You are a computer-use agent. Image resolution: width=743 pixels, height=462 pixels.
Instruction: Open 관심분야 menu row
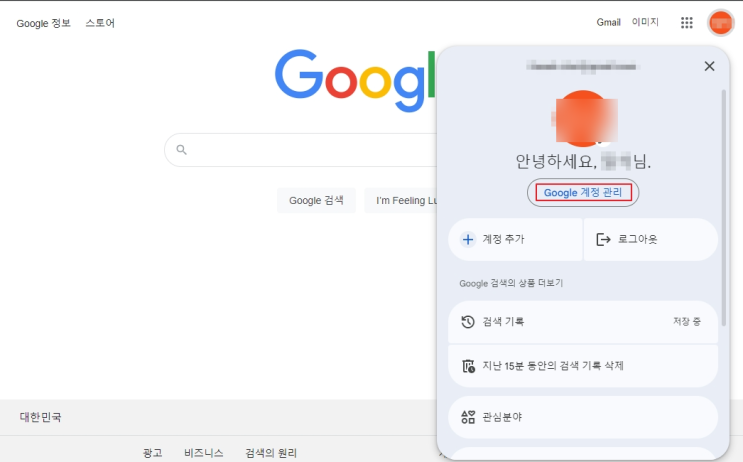(x=583, y=417)
